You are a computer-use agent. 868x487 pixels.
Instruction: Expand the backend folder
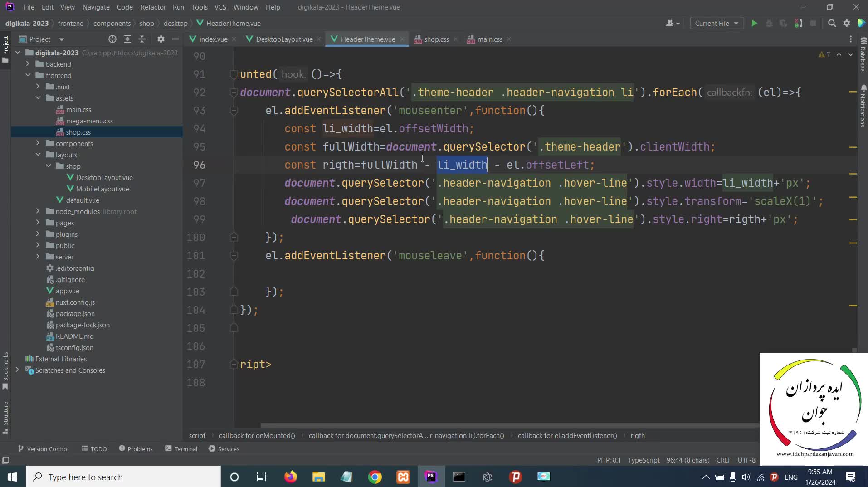28,64
